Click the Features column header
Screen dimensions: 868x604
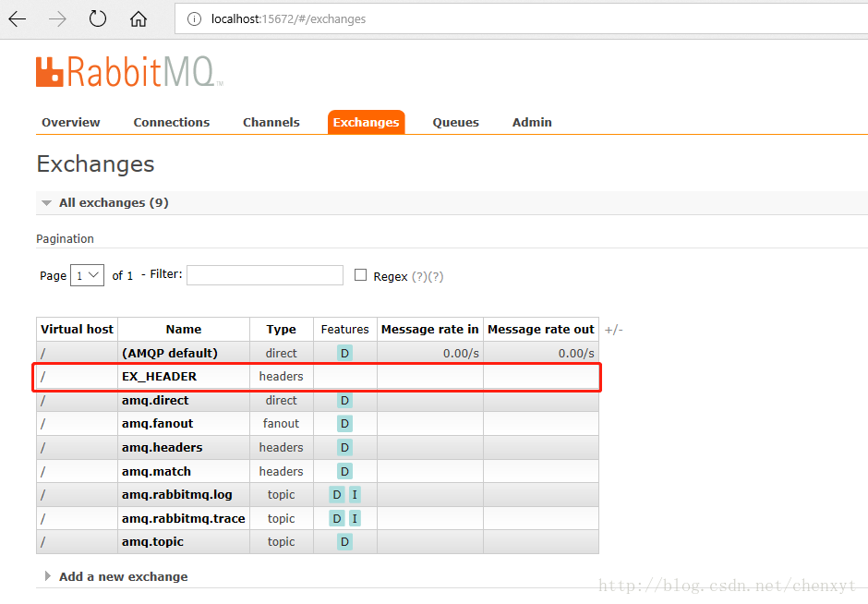[344, 330]
